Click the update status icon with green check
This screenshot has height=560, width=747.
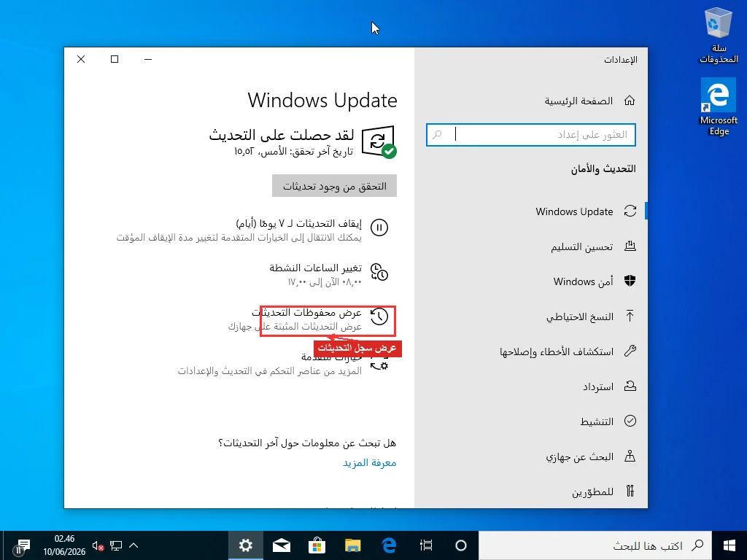coord(379,142)
